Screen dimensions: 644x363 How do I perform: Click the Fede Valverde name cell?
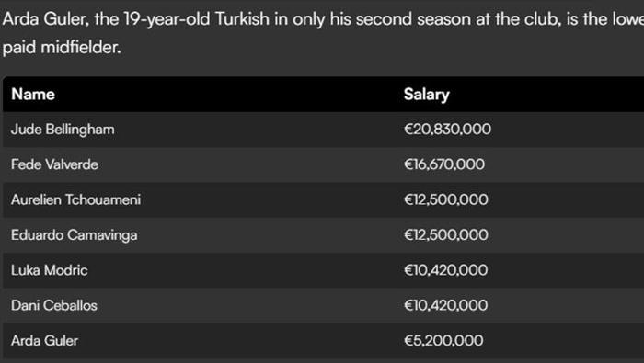54,164
